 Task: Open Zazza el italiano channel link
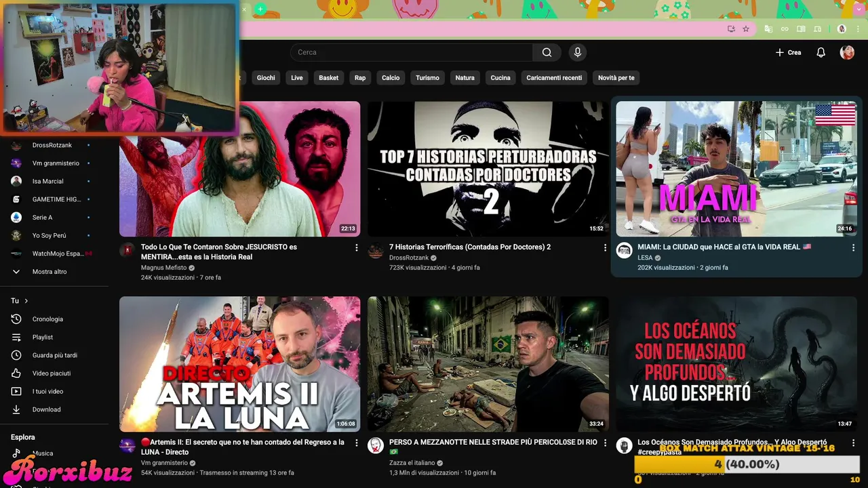[x=412, y=463]
